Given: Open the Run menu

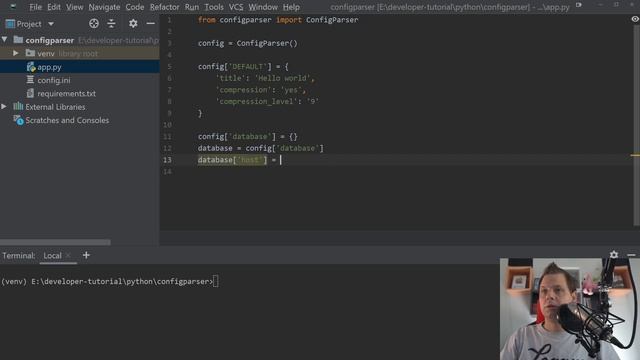Looking at the screenshot, I should (x=191, y=7).
